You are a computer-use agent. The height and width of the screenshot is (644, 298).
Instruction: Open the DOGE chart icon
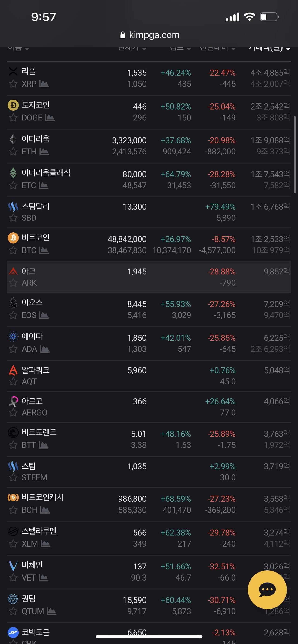[x=50, y=118]
